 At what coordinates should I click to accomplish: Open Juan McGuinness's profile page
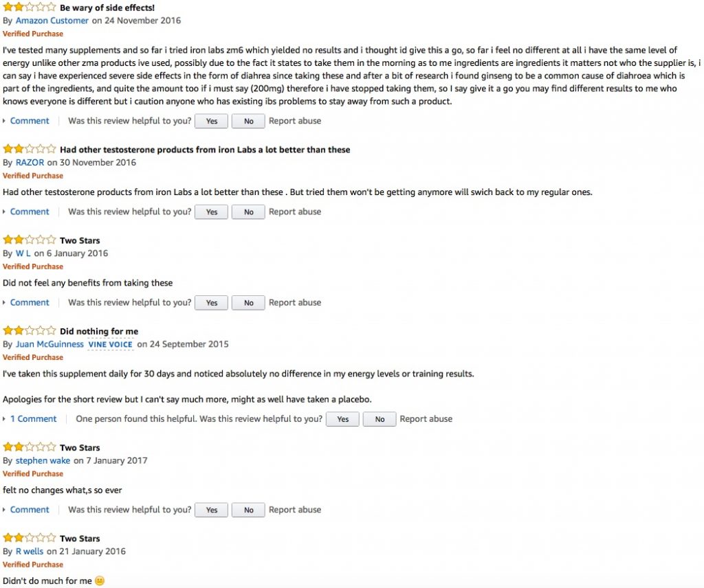coord(49,344)
